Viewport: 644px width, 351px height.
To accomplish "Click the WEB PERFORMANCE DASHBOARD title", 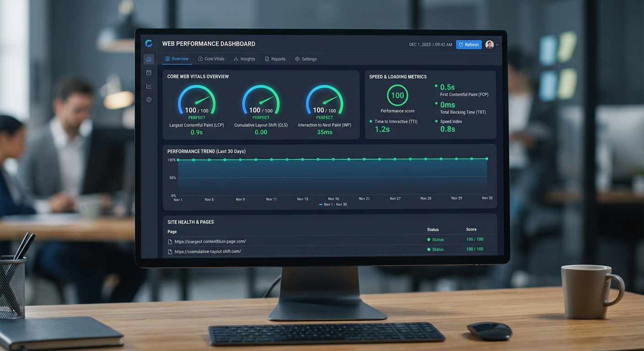I will coord(209,44).
